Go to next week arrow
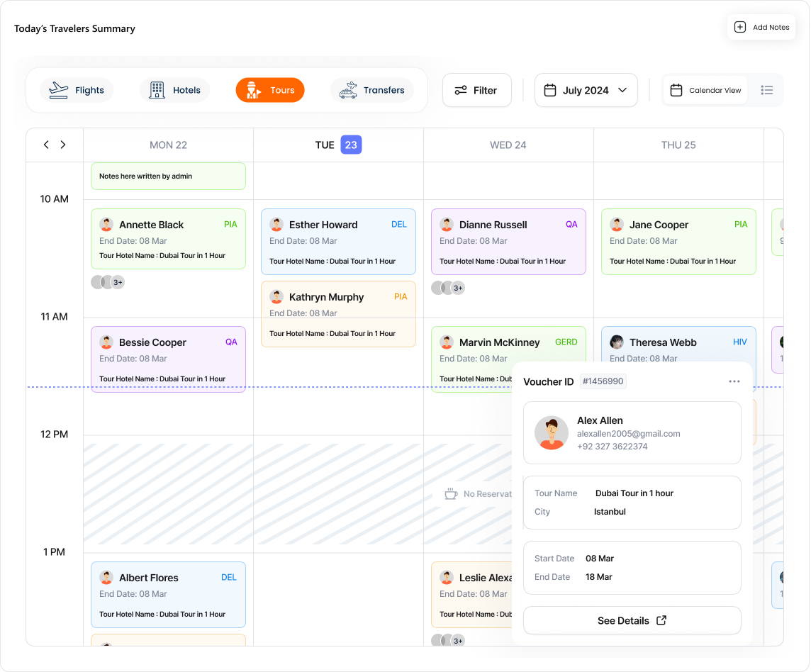 pos(63,145)
